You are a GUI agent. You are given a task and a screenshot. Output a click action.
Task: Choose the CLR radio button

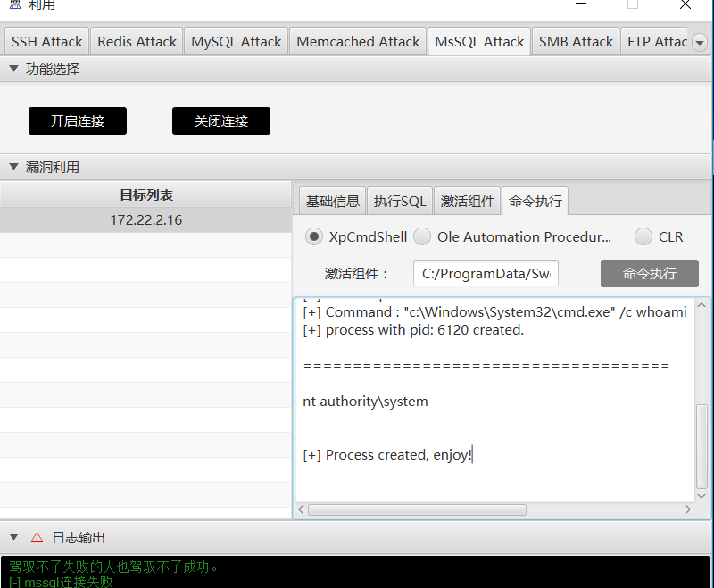click(x=643, y=236)
